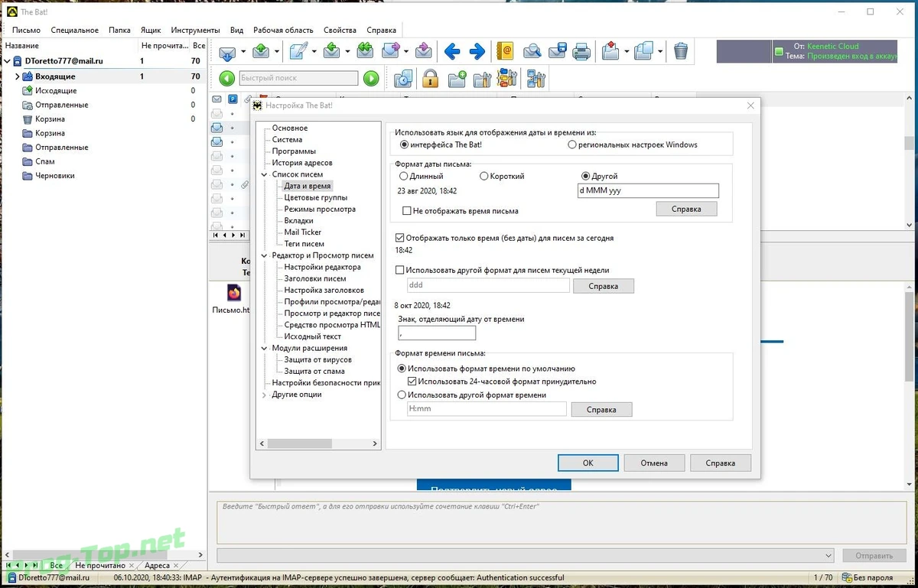The width and height of the screenshot is (918, 588).
Task: Collapse the "Список писем" tree node
Action: [264, 174]
